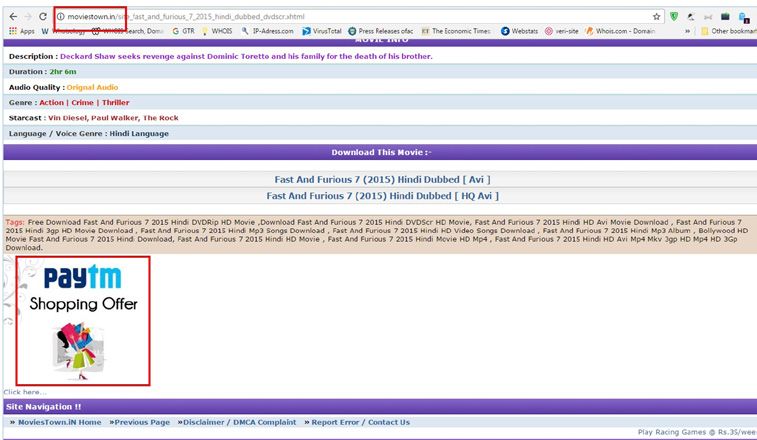Viewport: 757px width, 440px height.
Task: Open the site info icon in address bar
Action: coord(61,16)
